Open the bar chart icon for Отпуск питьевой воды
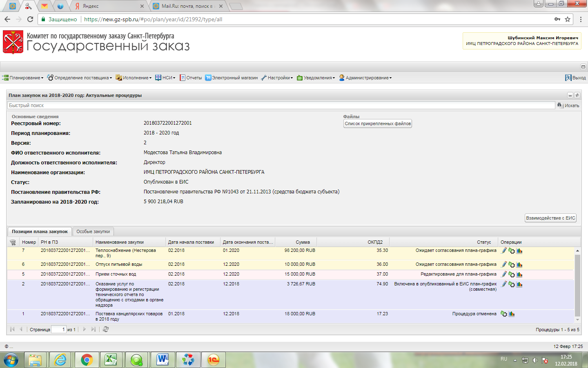The height and width of the screenshot is (368, 588). click(x=519, y=265)
